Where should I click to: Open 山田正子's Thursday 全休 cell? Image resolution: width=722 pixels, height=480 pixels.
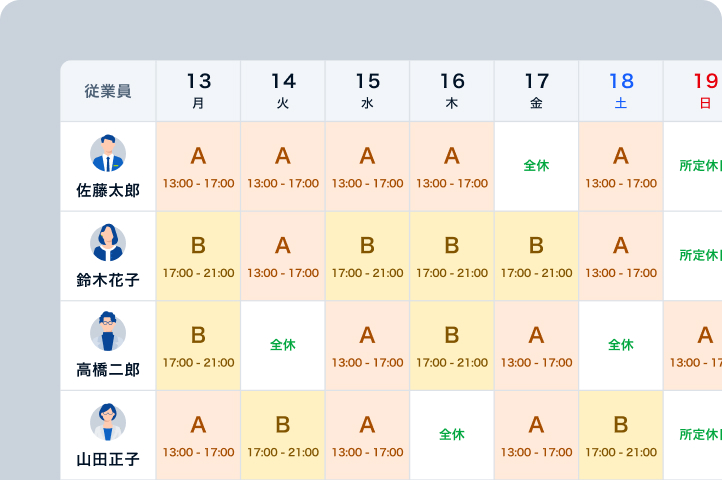point(452,435)
